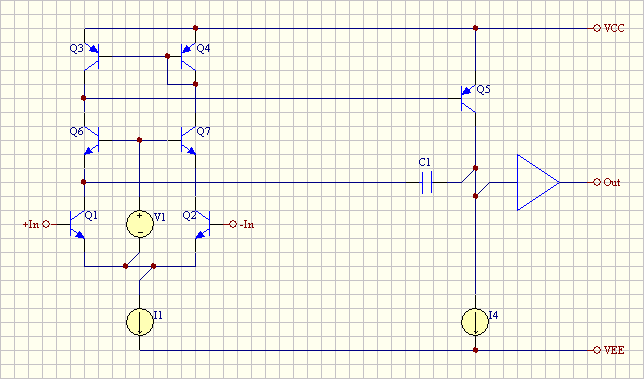Select the Q3 designator label
644x379 pixels.
pos(77,48)
